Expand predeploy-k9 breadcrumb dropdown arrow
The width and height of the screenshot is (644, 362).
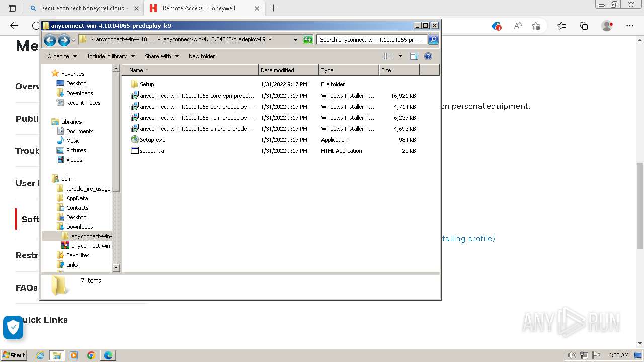click(270, 39)
